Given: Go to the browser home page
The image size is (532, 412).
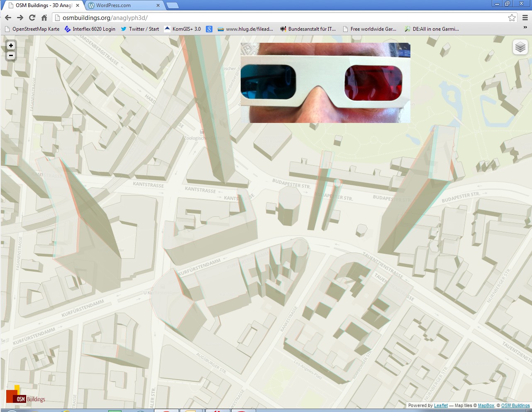Looking at the screenshot, I should point(44,17).
